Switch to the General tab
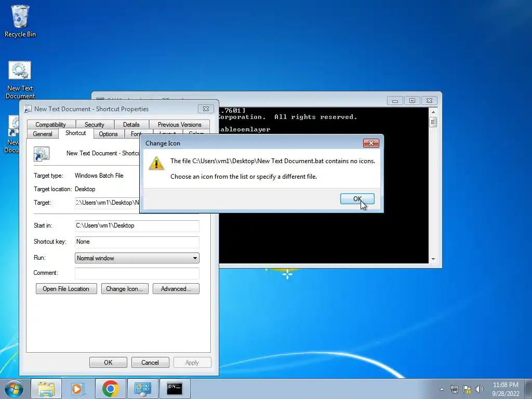 coord(43,134)
